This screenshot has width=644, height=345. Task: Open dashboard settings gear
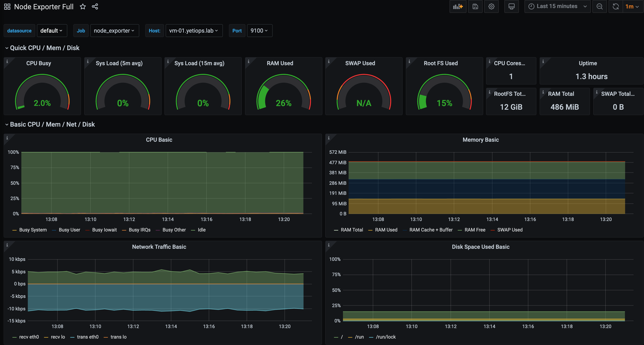[x=491, y=6]
